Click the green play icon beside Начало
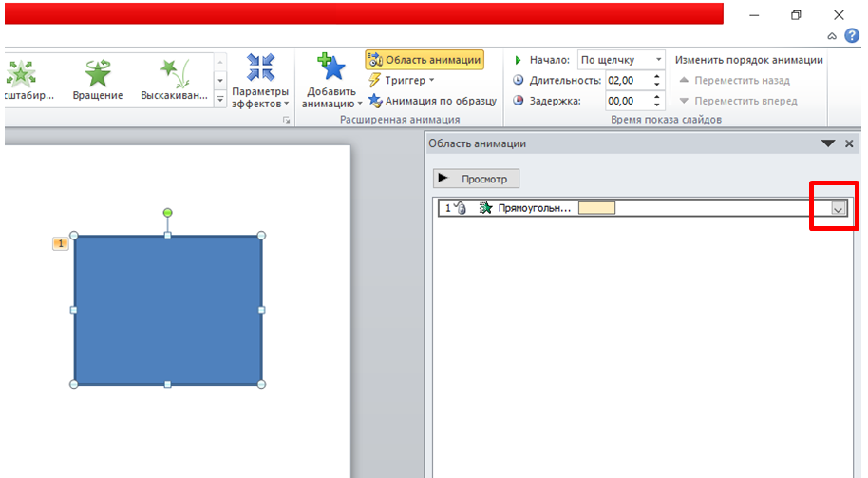Screen dimensions: 868x478 [519, 60]
